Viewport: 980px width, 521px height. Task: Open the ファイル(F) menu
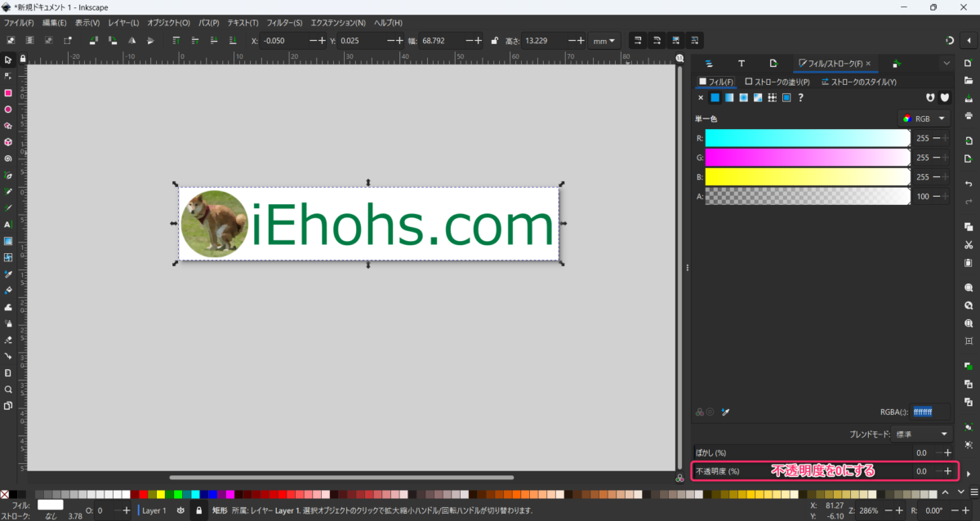[x=18, y=22]
